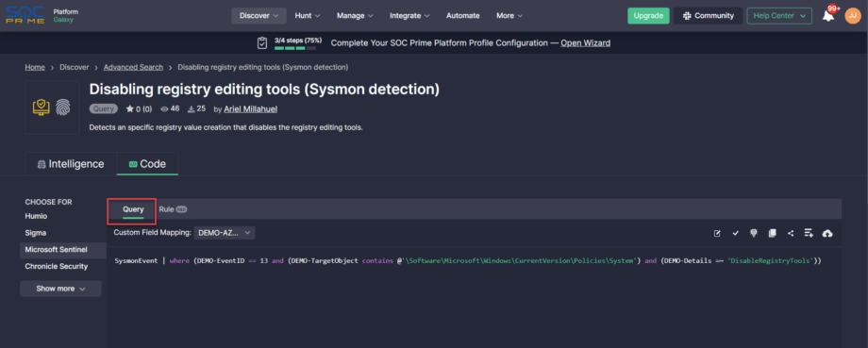868x348 pixels.
Task: Click the cloud upload deploy icon
Action: tap(827, 234)
